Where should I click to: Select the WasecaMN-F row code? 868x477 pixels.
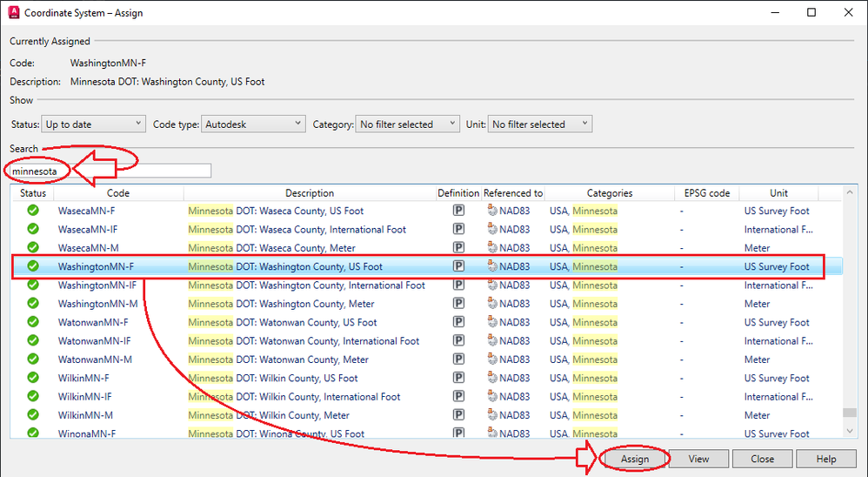[86, 211]
